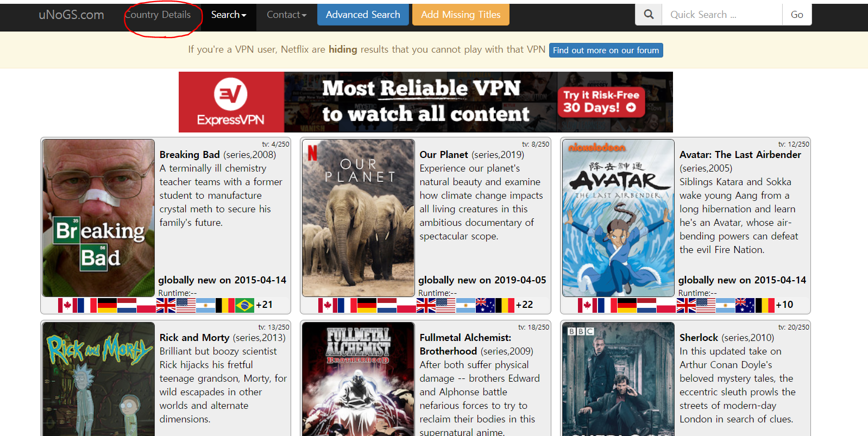This screenshot has height=436, width=868.
Task: Click the 'tv: 12/250' ranking text
Action: (794, 144)
